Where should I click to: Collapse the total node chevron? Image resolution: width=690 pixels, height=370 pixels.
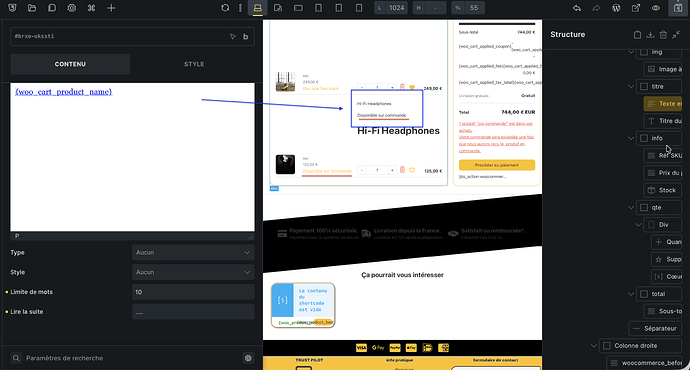tap(631, 294)
